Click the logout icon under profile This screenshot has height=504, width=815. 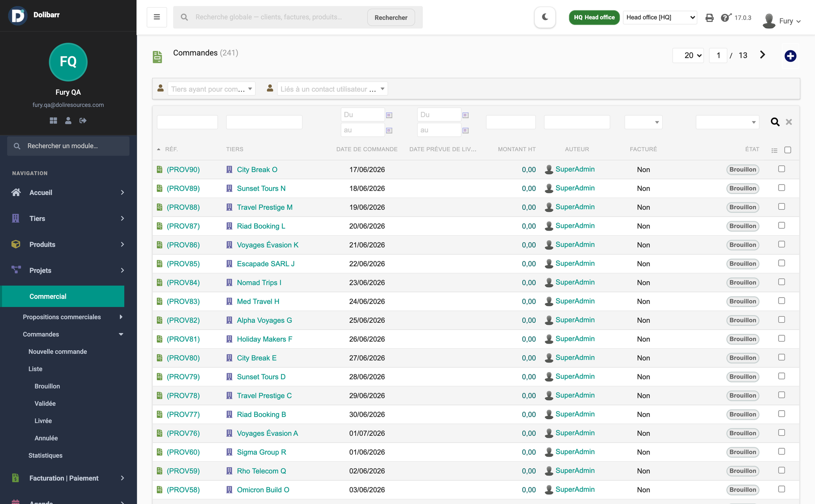point(83,121)
